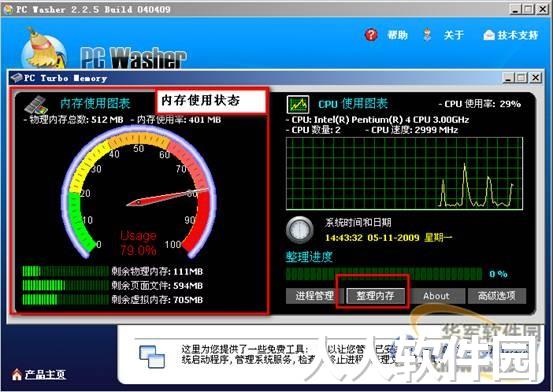
Task: Open 技术支持 technical support link
Action: tap(518, 35)
